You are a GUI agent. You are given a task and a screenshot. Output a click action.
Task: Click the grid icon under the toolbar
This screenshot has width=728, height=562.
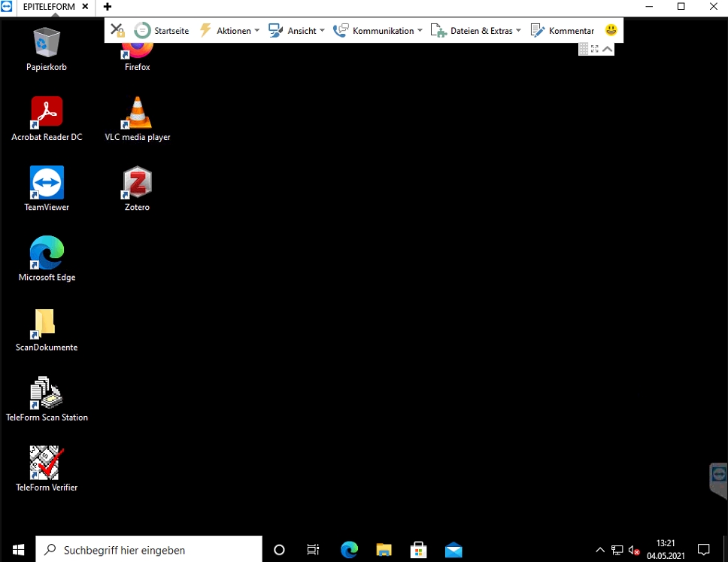[x=584, y=49]
